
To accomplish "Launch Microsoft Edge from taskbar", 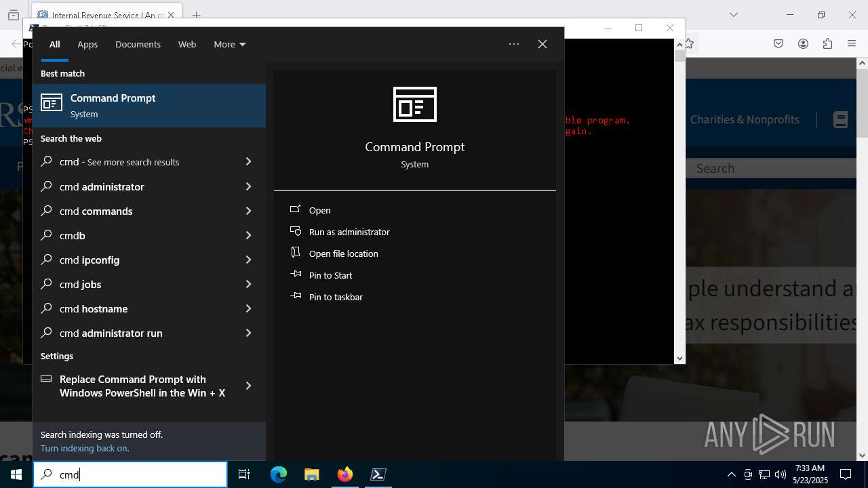I will pos(279,474).
